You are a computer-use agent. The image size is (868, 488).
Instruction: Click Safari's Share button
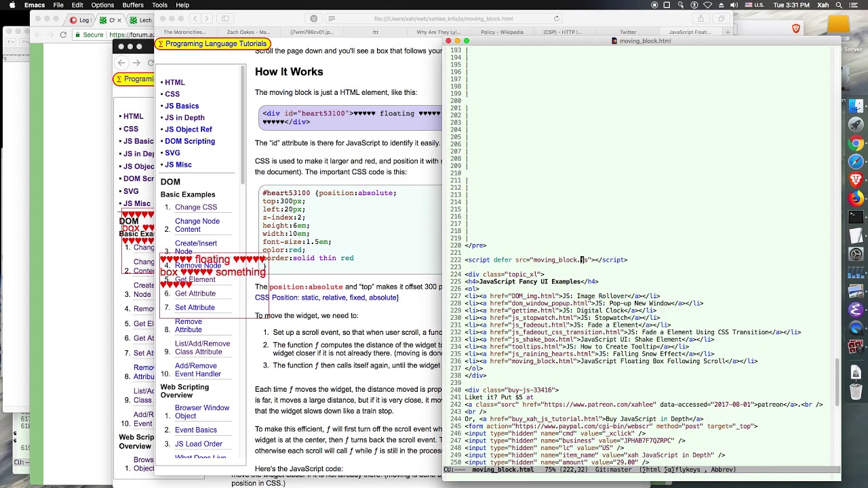701,18
